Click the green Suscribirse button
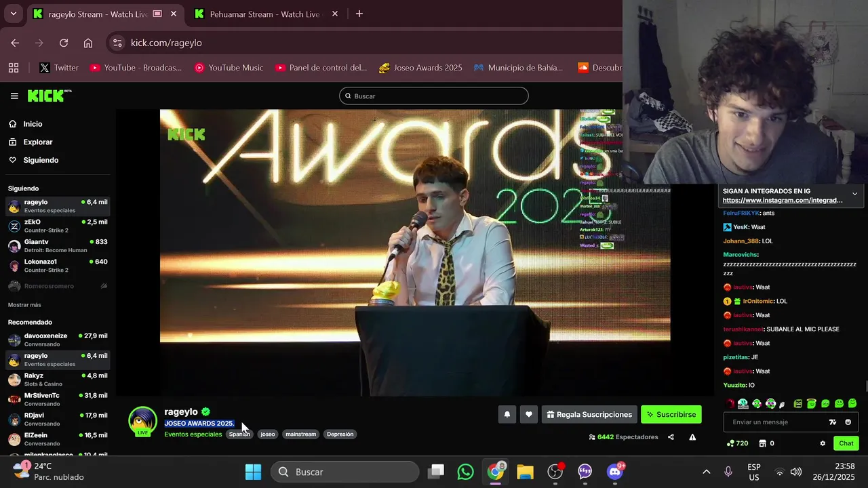The height and width of the screenshot is (488, 868). (671, 414)
